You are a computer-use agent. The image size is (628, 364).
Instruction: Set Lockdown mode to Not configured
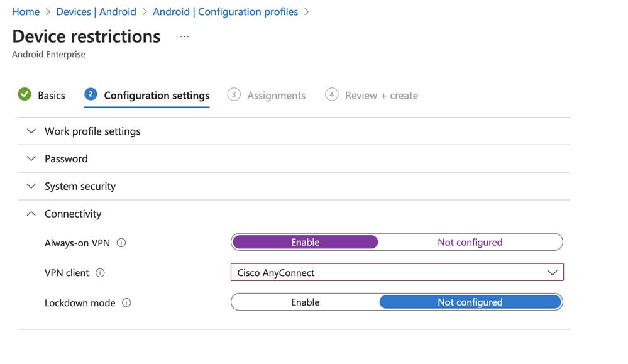(470, 302)
